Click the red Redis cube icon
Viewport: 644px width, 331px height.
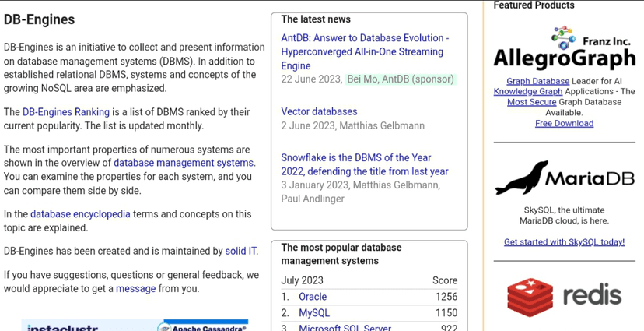pyautogui.click(x=530, y=296)
